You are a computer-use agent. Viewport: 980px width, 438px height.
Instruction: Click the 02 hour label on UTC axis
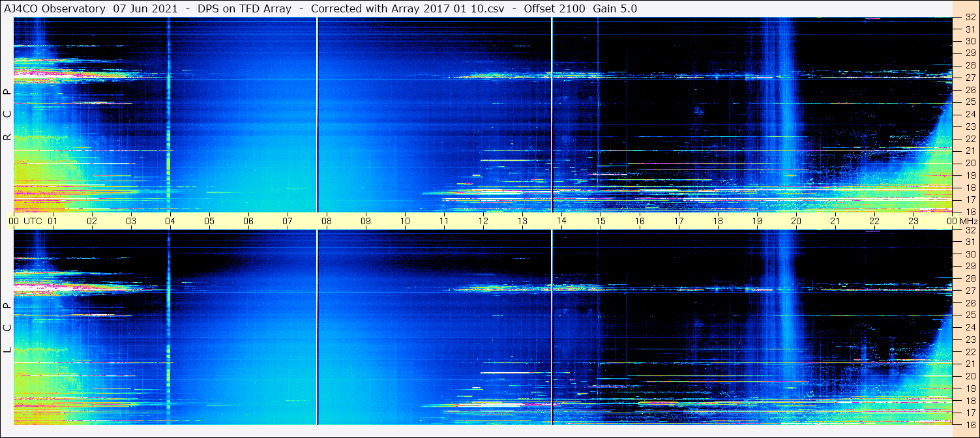tap(92, 221)
